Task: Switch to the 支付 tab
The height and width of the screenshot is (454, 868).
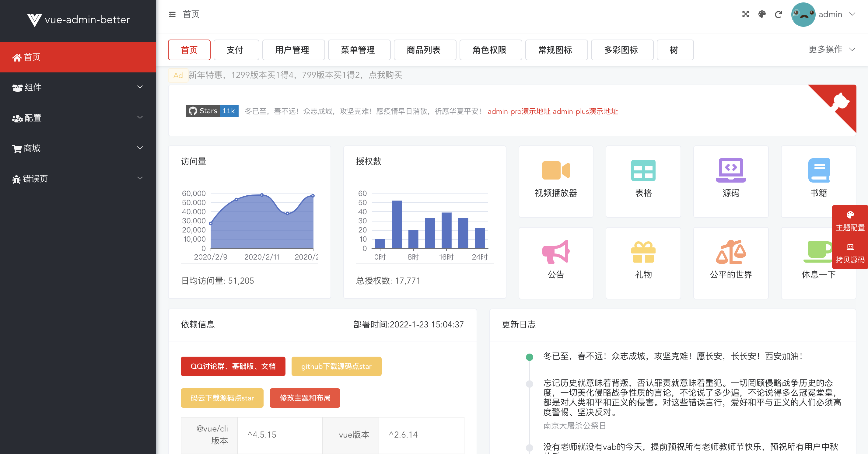Action: (236, 50)
